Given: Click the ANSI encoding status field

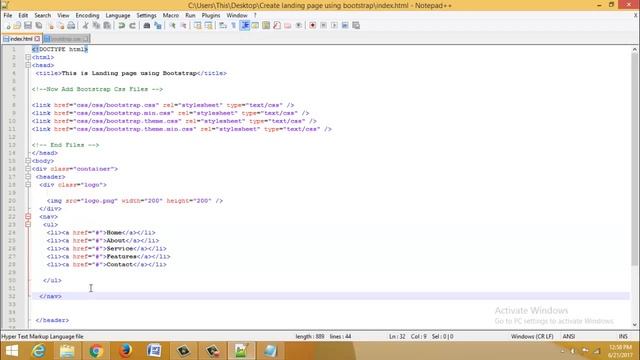Looking at the screenshot, I should 569,336.
